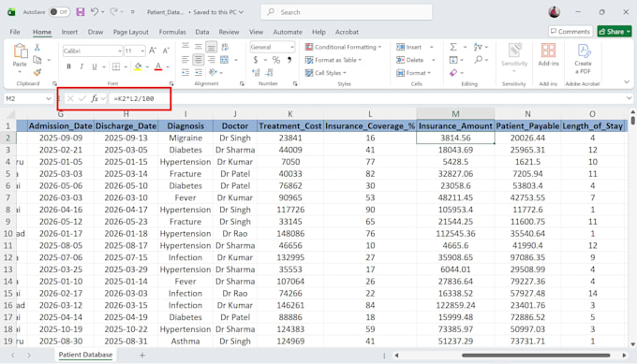Switch to the Insert tab
This screenshot has height=364, width=637.
(69, 32)
